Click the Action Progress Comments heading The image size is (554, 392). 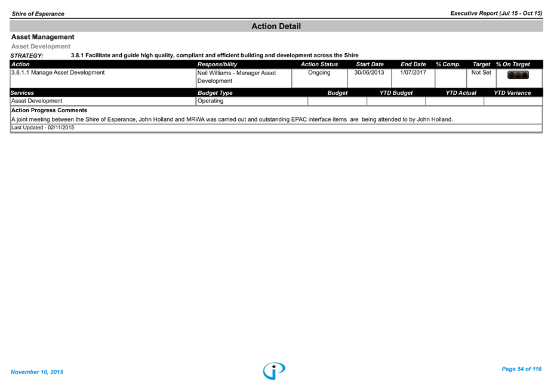pyautogui.click(x=49, y=110)
